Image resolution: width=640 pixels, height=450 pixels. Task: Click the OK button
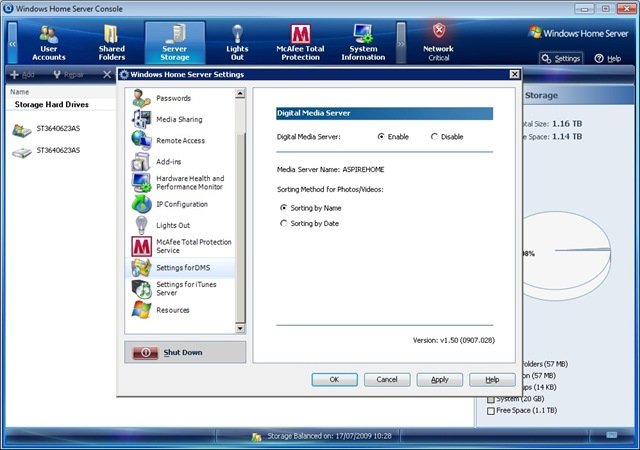point(334,379)
